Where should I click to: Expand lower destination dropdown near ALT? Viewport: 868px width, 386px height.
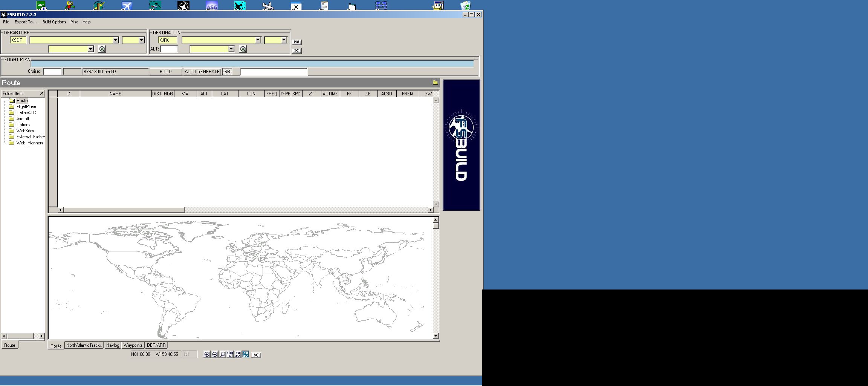[231, 49]
